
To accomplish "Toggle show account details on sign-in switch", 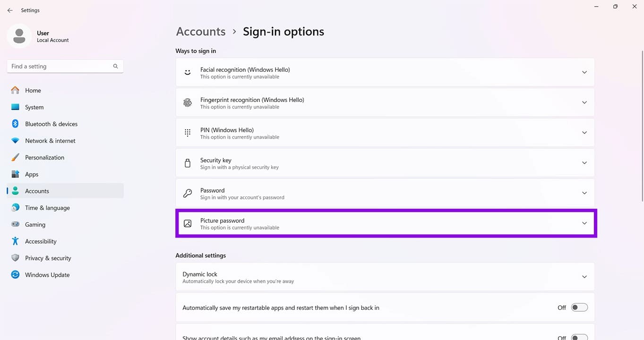I will point(580,338).
